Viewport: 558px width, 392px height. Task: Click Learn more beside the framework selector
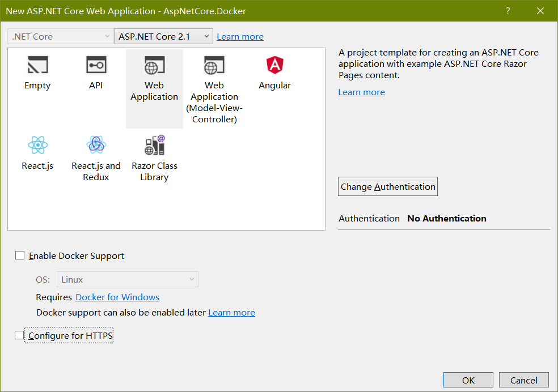240,36
